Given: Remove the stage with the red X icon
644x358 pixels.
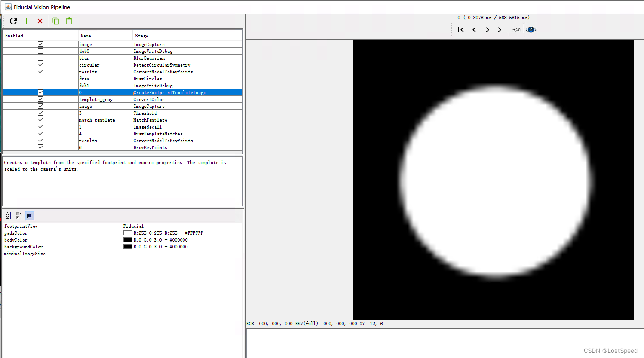Looking at the screenshot, I should click(x=40, y=21).
